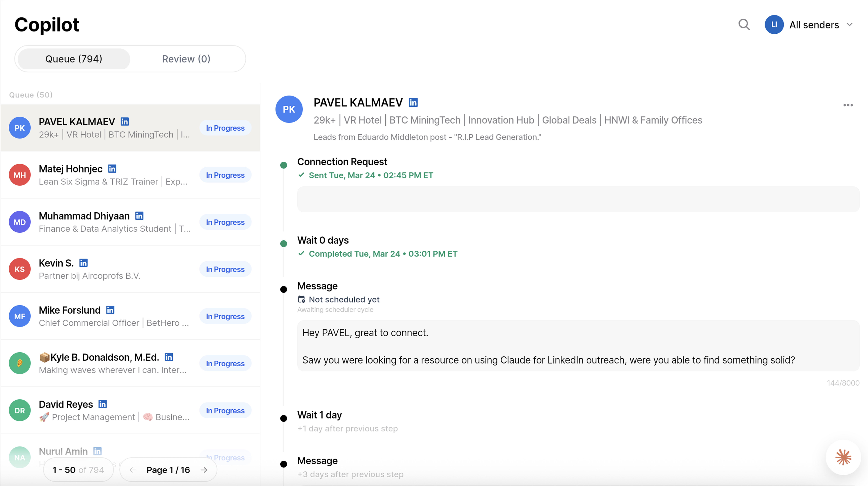Click the '+3 days after previous step' text
Screen dimensions: 868x486
point(350,475)
